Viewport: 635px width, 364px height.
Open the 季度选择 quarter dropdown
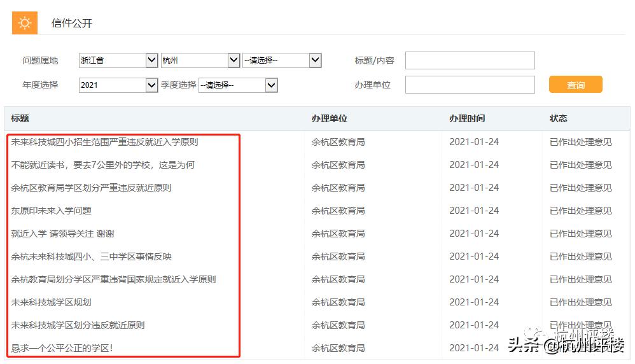click(238, 85)
